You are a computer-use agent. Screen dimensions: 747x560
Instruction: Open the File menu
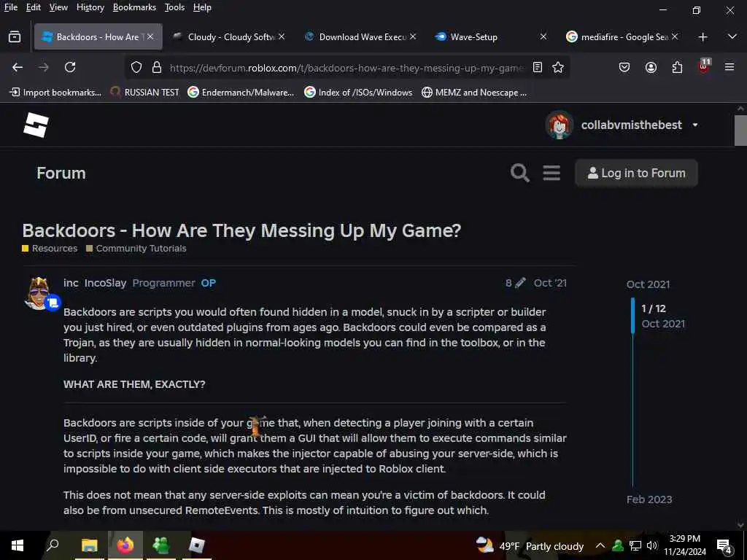pyautogui.click(x=10, y=7)
